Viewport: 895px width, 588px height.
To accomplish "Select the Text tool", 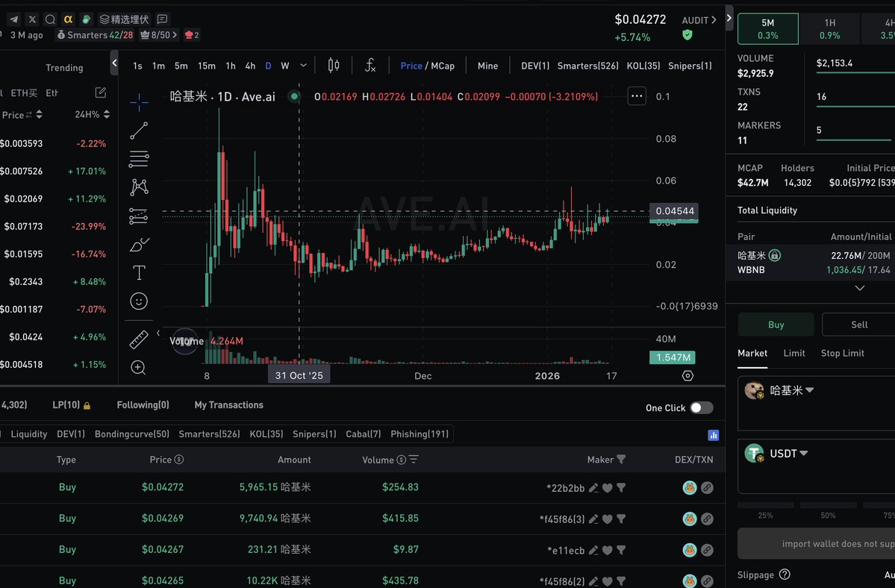I will 139,272.
